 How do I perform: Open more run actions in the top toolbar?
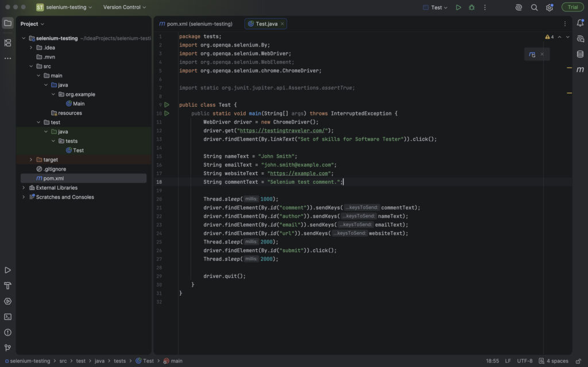pos(485,7)
